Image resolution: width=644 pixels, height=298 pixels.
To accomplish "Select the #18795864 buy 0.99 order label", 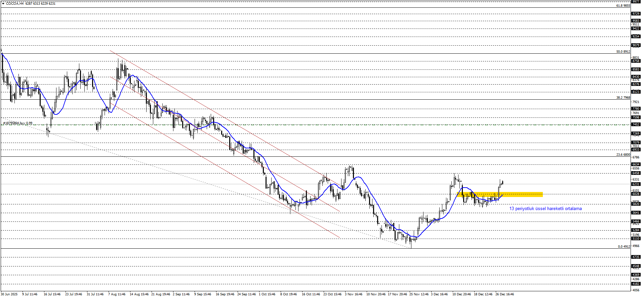I will pos(18,123).
